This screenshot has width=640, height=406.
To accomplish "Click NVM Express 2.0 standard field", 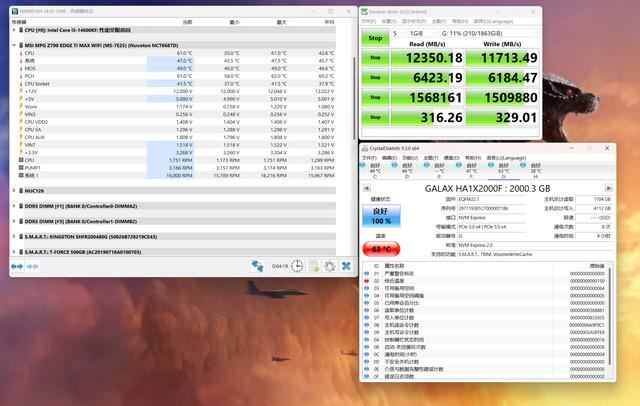I will [x=535, y=245].
